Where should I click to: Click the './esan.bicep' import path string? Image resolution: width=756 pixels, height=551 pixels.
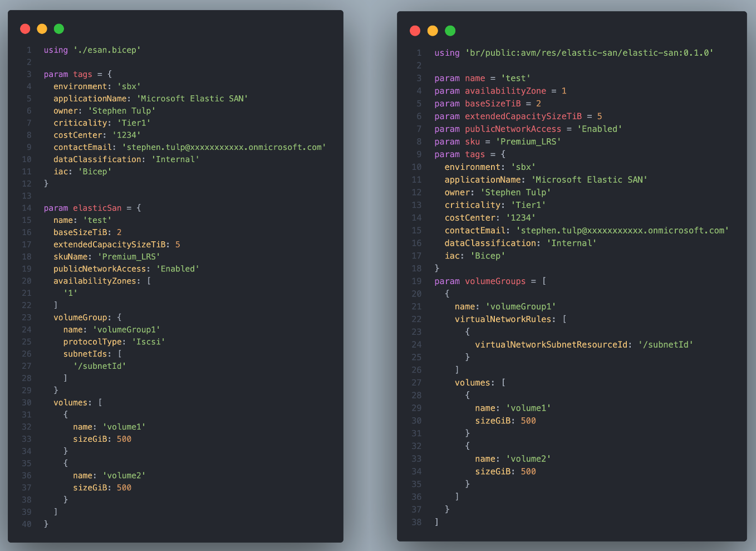[x=107, y=50]
